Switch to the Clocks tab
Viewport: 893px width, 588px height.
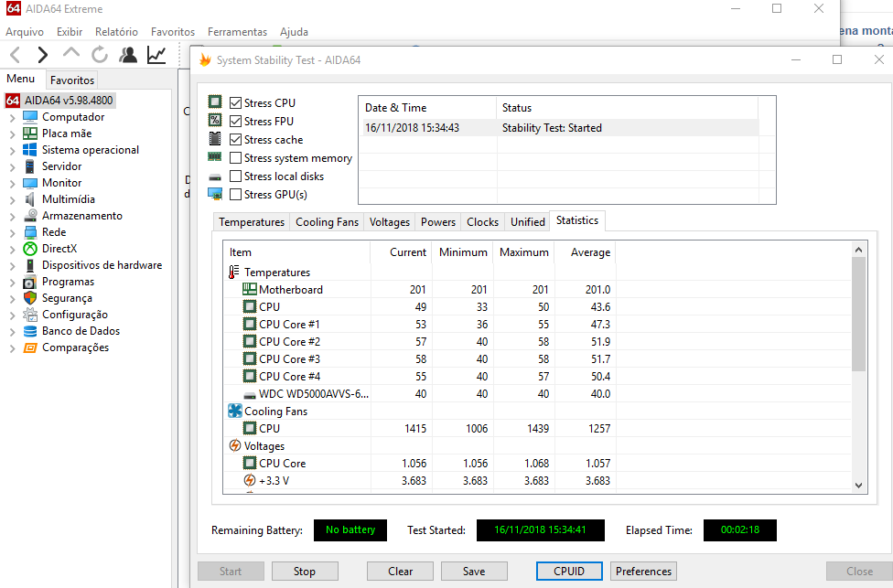(482, 222)
